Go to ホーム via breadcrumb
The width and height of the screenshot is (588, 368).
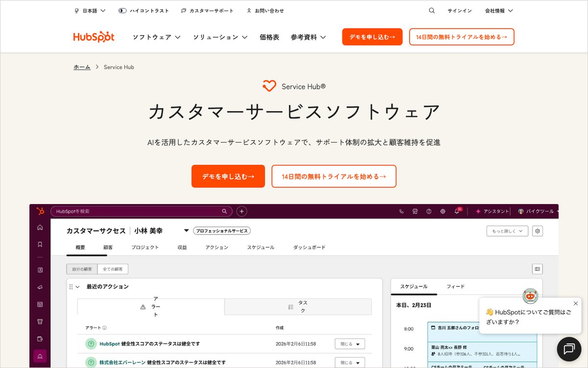[x=82, y=67]
